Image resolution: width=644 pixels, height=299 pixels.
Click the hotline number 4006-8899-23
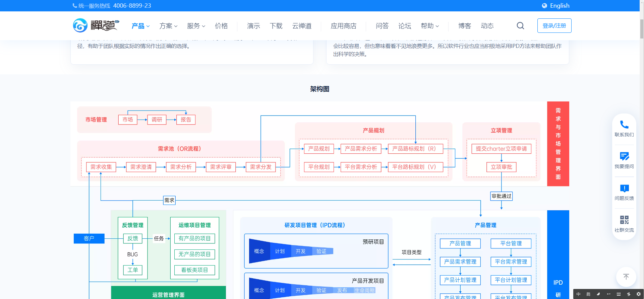click(132, 6)
